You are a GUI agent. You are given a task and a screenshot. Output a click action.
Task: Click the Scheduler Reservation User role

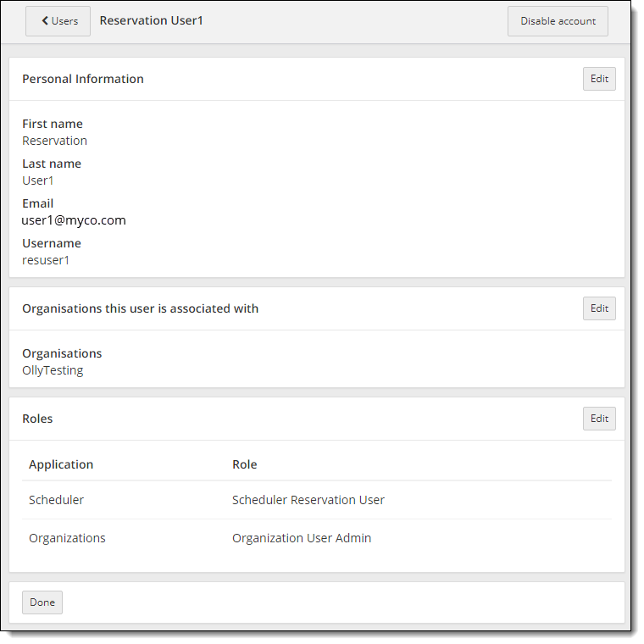(x=308, y=500)
